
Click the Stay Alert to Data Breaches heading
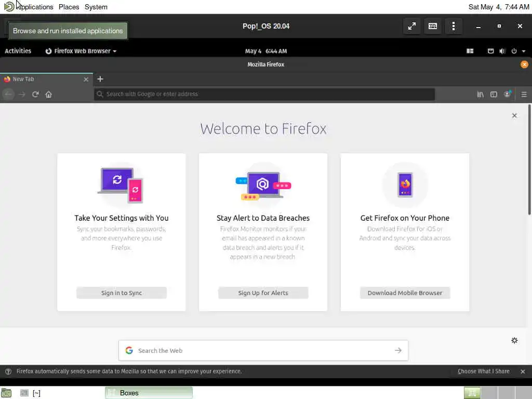(x=263, y=218)
